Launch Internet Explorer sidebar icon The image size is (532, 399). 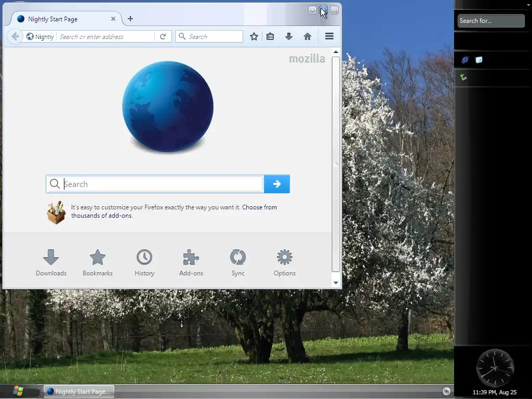[x=465, y=60]
